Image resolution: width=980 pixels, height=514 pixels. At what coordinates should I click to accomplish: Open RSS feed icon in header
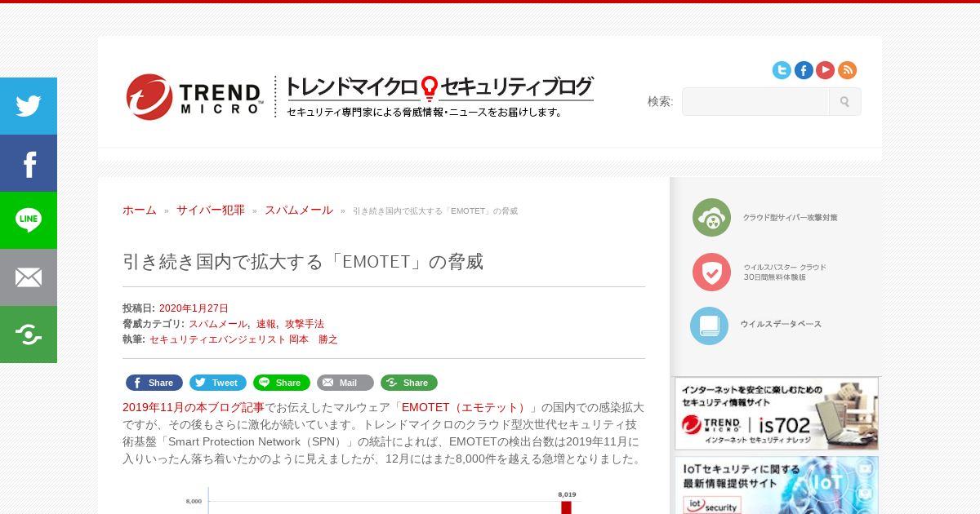coord(847,70)
